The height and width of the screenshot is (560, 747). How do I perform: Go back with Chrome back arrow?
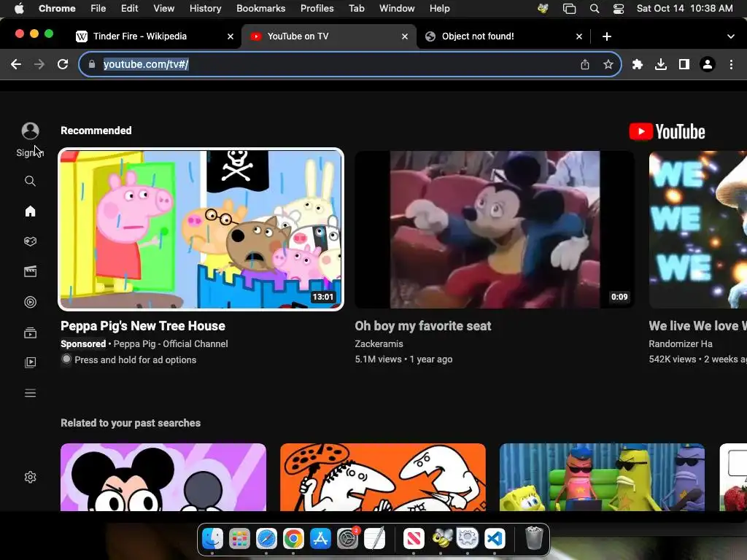16,64
